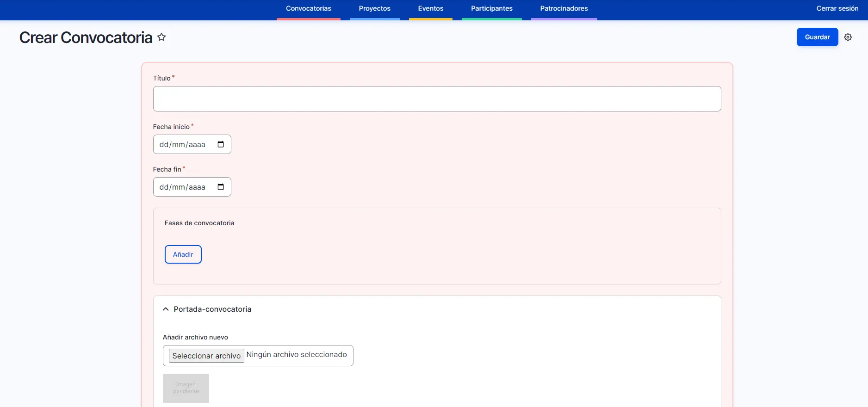Click Añadir under Fases de convocatoria
This screenshot has width=868, height=407.
tap(183, 254)
